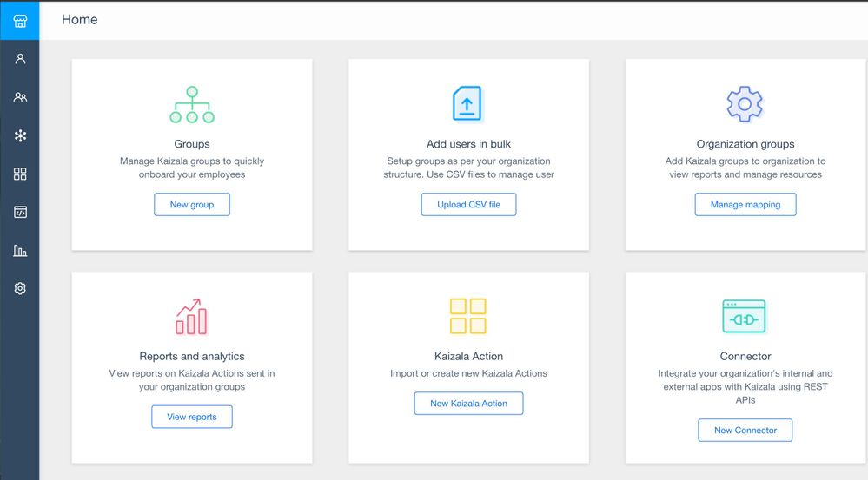
Task: Open the bar chart analytics icon in sidebar
Action: click(x=20, y=251)
